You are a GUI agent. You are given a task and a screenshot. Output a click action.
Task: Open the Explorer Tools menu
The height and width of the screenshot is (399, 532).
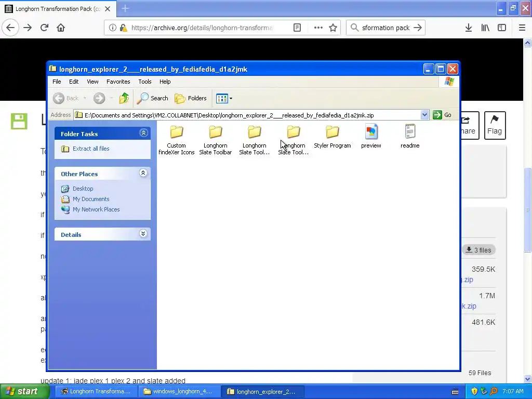point(145,82)
